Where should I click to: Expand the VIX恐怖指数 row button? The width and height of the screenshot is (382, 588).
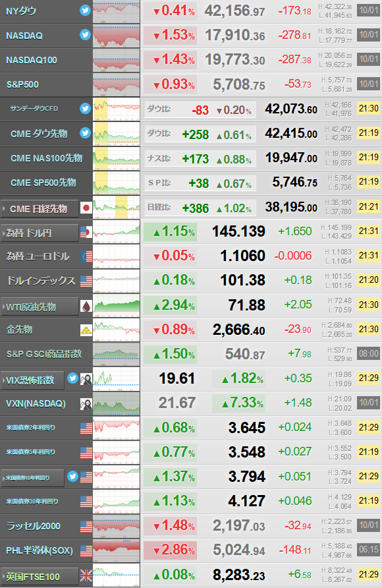[x=32, y=380]
